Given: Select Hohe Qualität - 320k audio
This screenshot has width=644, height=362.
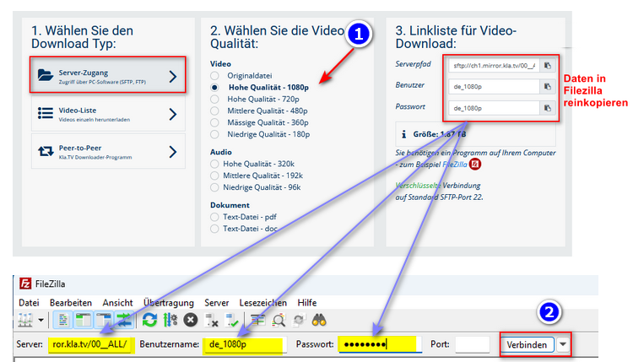Looking at the screenshot, I should (x=214, y=164).
